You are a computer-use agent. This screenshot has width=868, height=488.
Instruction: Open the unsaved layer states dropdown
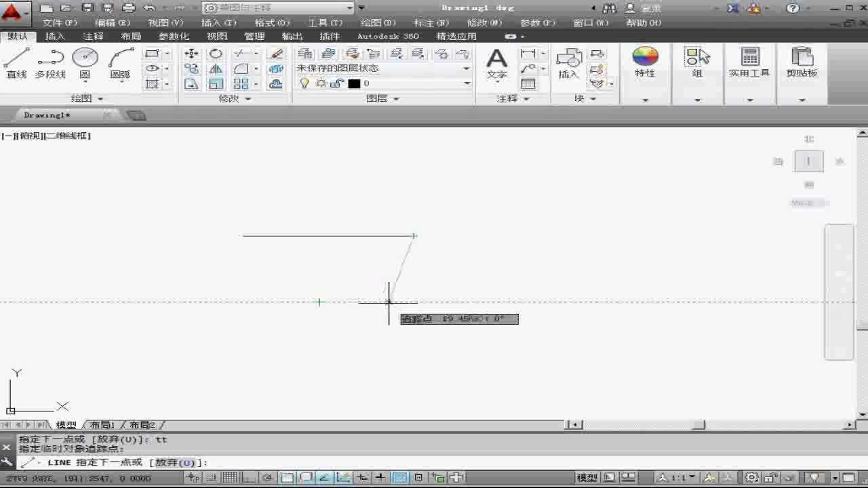[x=465, y=68]
